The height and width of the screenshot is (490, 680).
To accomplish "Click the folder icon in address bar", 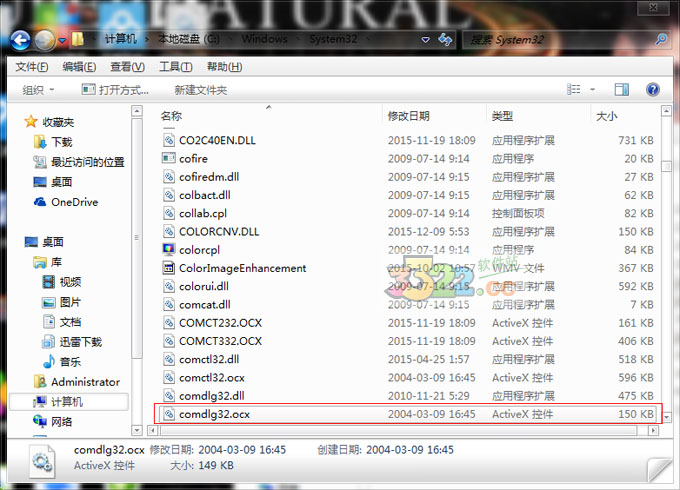I will point(78,39).
